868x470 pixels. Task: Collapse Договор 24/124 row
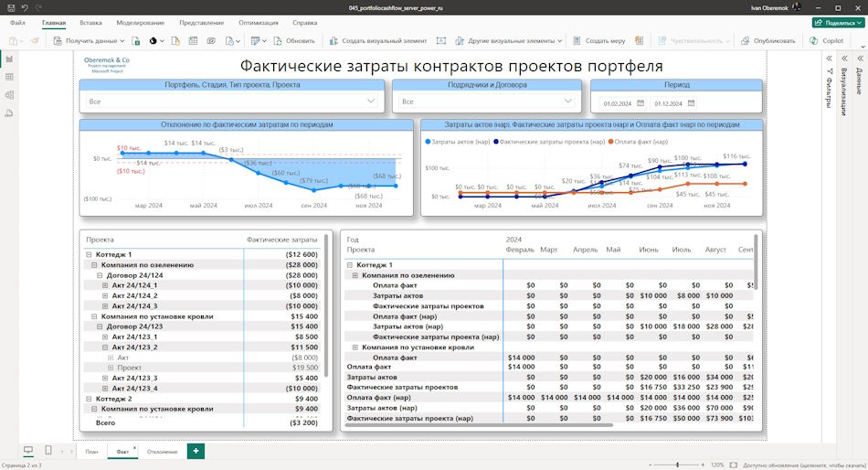click(x=100, y=275)
